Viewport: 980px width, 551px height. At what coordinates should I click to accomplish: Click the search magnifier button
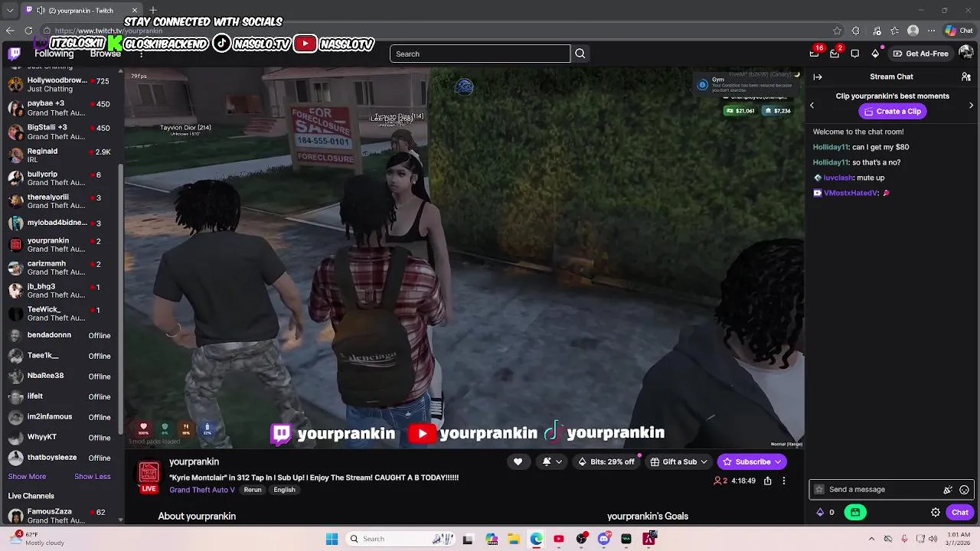click(580, 54)
